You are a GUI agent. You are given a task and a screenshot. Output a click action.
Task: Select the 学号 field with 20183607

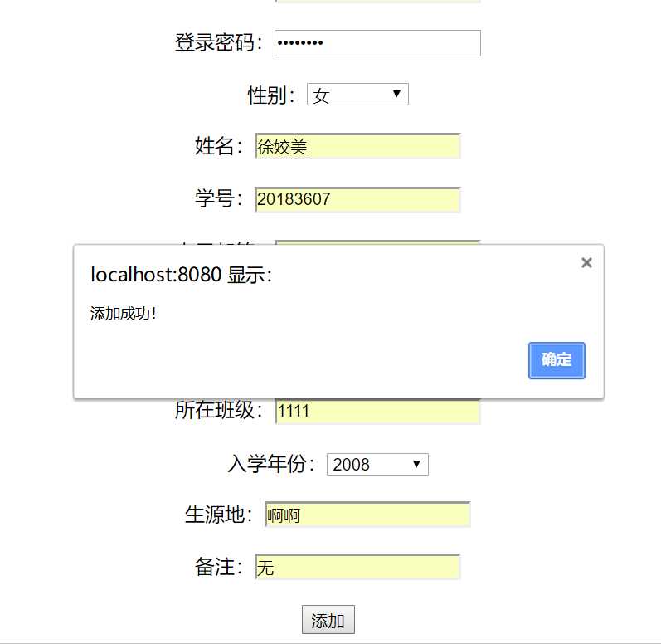357,199
